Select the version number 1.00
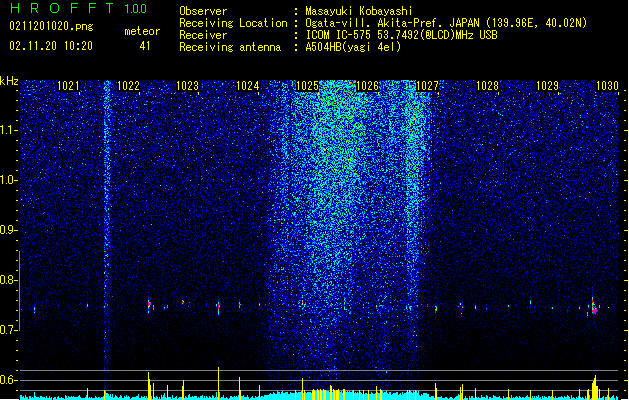629x400 pixels. [x=136, y=8]
